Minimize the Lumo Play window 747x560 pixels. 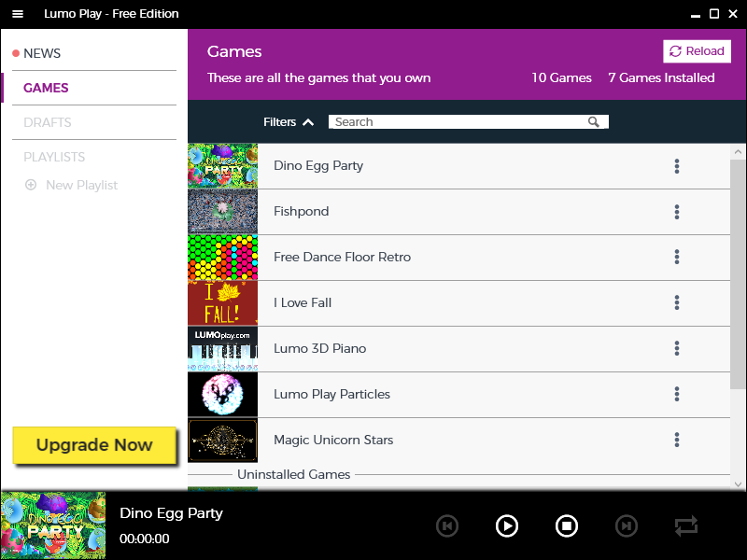click(x=696, y=15)
